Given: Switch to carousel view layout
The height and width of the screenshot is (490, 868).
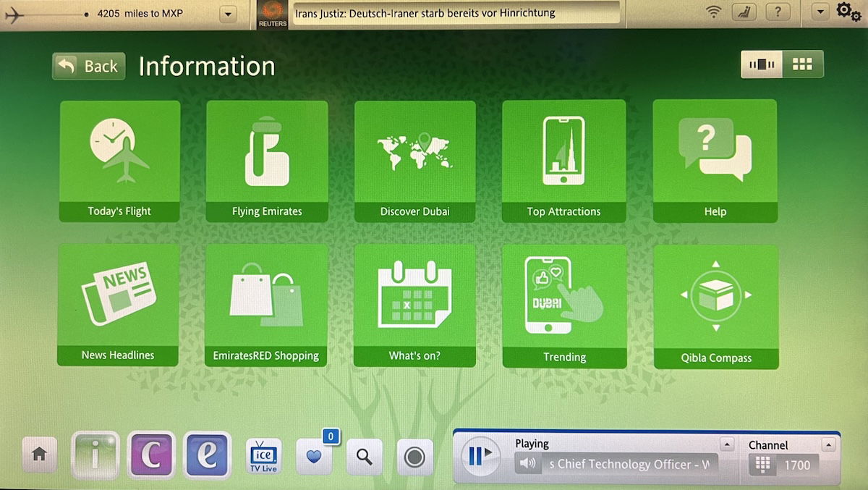Looking at the screenshot, I should click(x=762, y=64).
